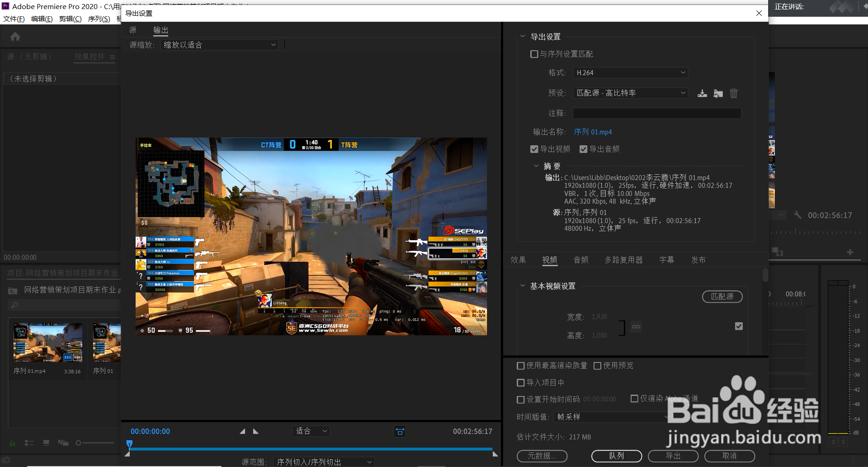Open the Time Interpolation dropdown
This screenshot has width=868, height=467.
click(613, 417)
